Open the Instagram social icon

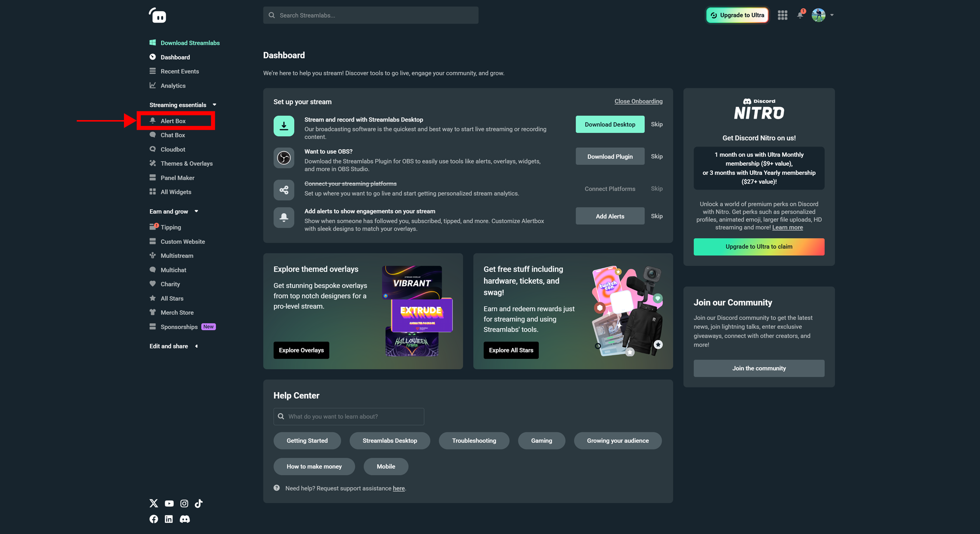(184, 503)
